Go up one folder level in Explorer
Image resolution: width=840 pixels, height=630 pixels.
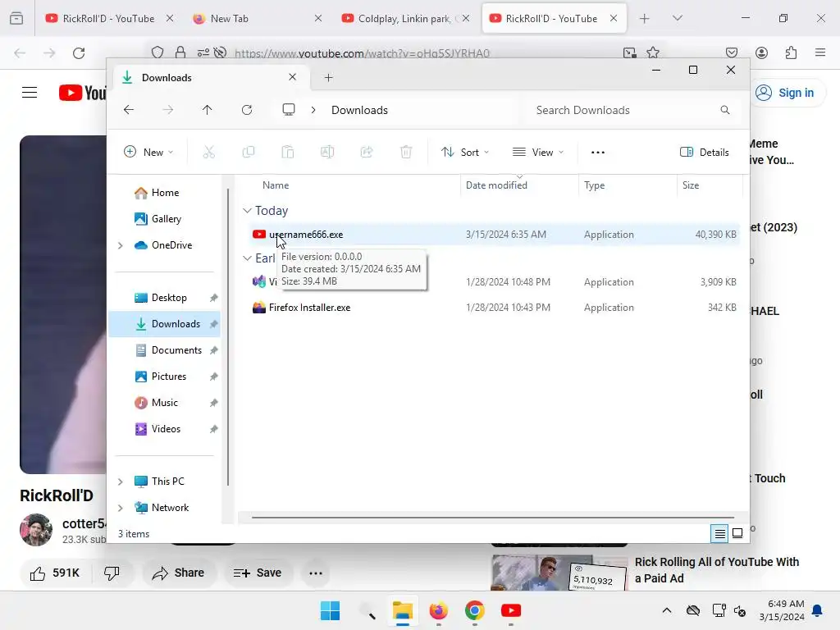coord(208,110)
